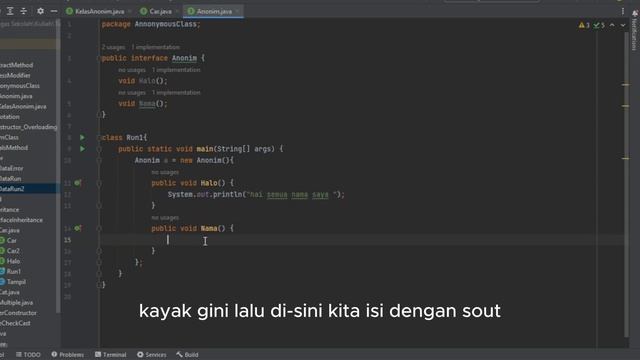Open the TODO tool window
640x360 pixels.
tap(28, 355)
